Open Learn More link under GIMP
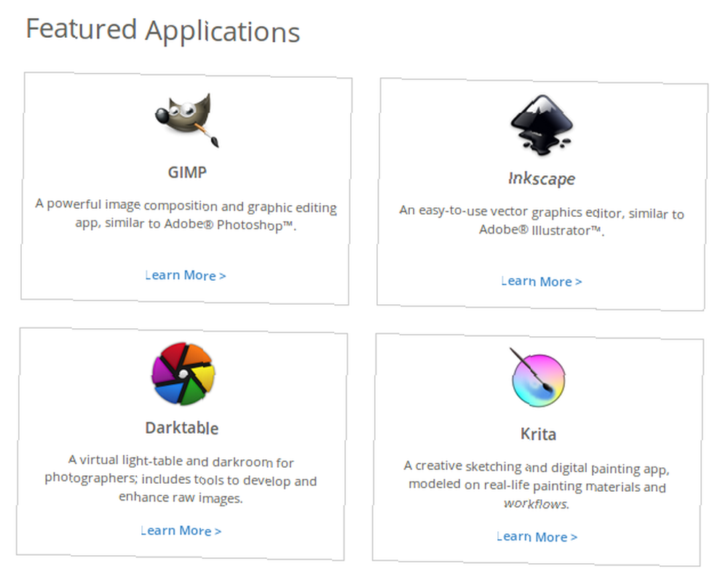The image size is (728, 585). 185,275
